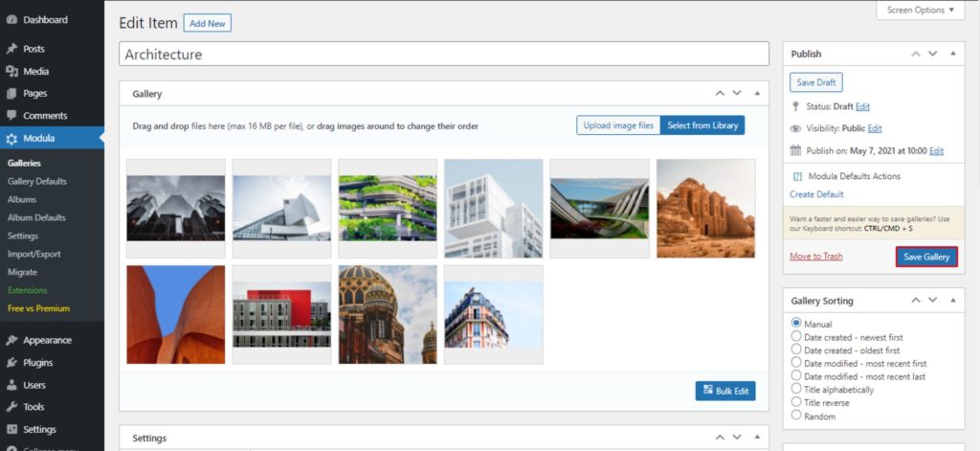980x451 pixels.
Task: Collapse the Gallery panel with triangle toggle
Action: 757,94
